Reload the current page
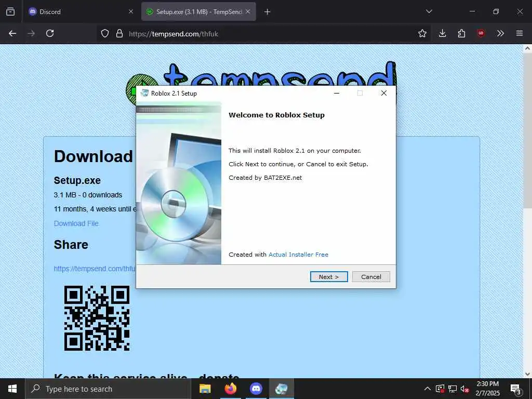The height and width of the screenshot is (399, 532). (x=50, y=33)
